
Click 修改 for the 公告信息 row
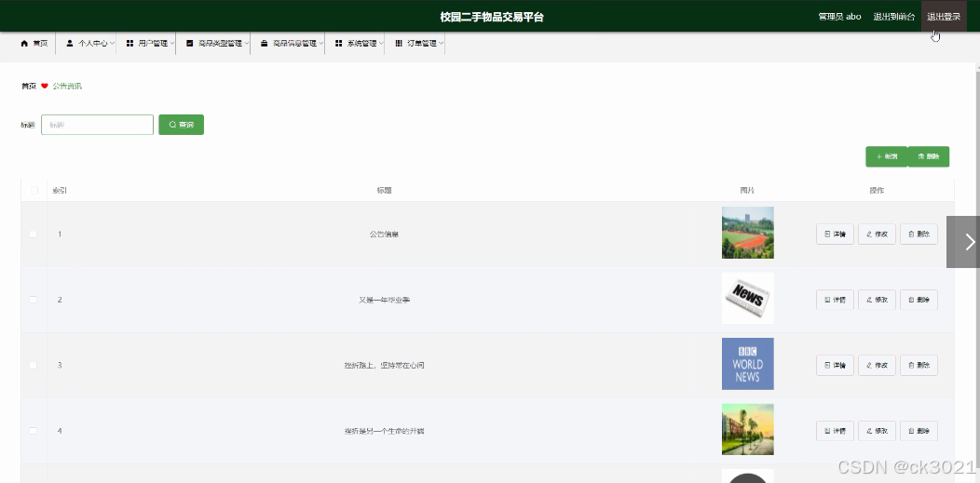tap(877, 234)
